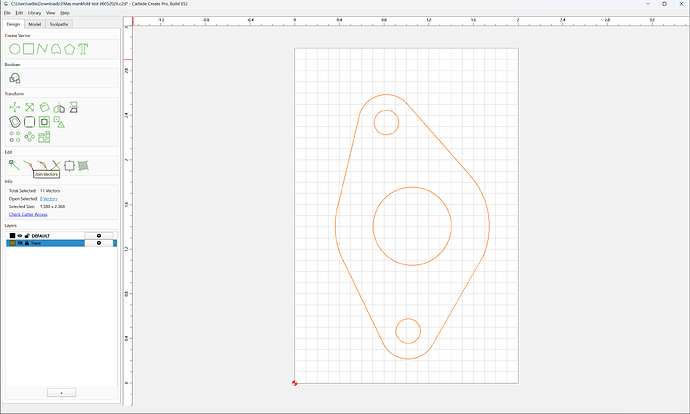Screen dimensions: 690x414
Task: Click the Align vectors icon
Action: click(73, 107)
